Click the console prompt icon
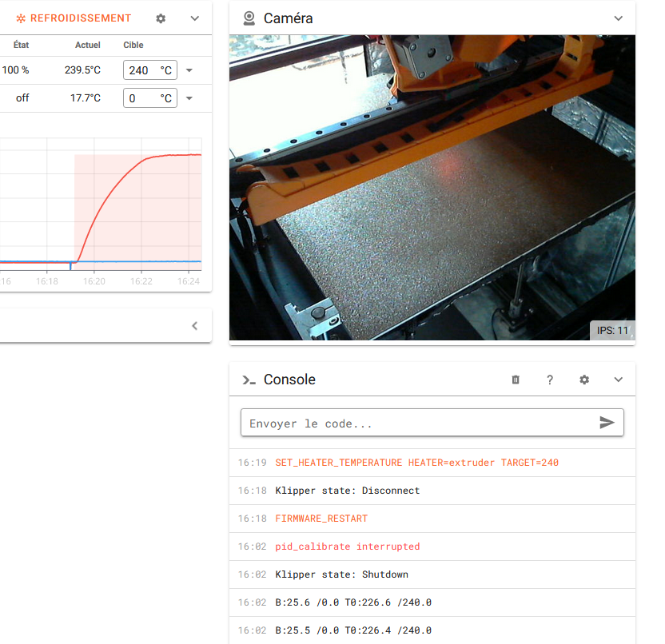This screenshot has width=665, height=644. [x=249, y=380]
